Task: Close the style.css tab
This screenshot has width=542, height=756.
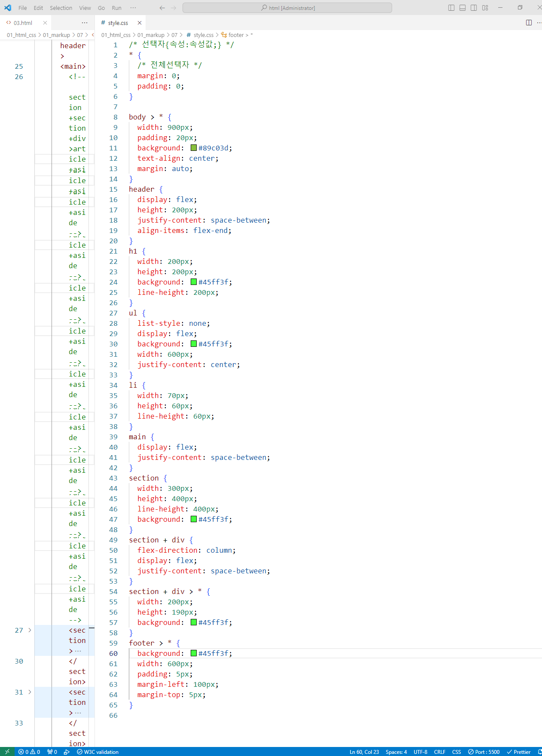Action: pyautogui.click(x=140, y=23)
